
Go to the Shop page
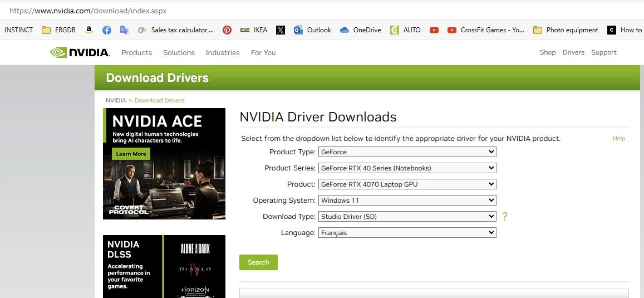(x=548, y=52)
